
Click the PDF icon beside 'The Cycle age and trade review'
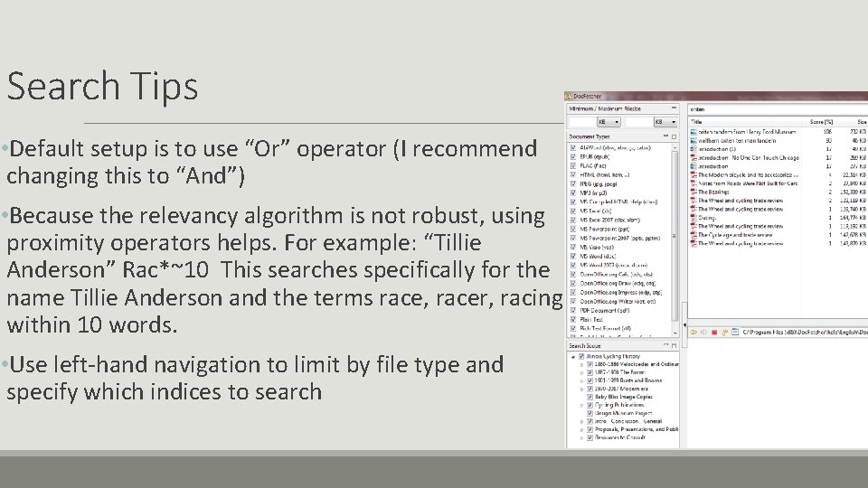[x=693, y=235]
